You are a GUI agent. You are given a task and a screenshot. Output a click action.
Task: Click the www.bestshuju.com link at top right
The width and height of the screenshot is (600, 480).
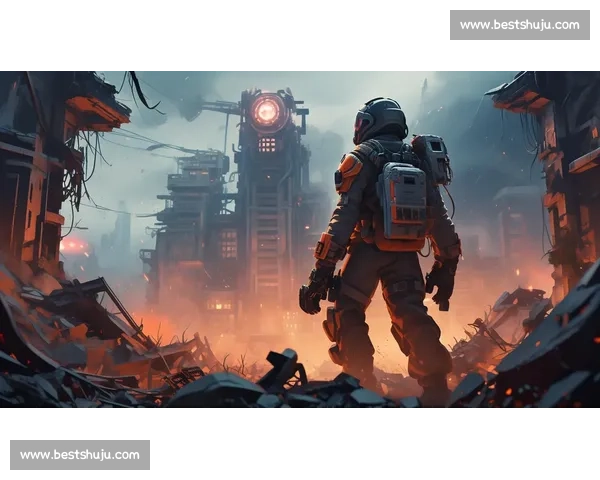click(x=519, y=24)
